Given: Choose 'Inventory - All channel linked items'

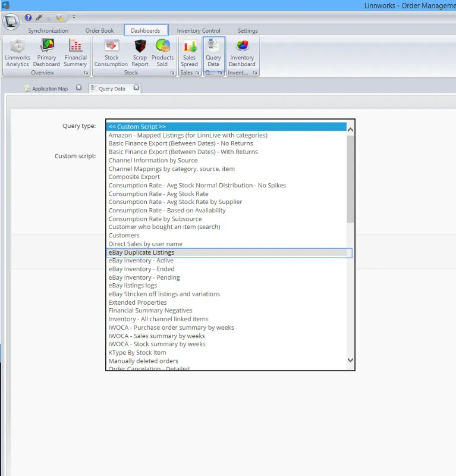Looking at the screenshot, I should (x=227, y=319).
